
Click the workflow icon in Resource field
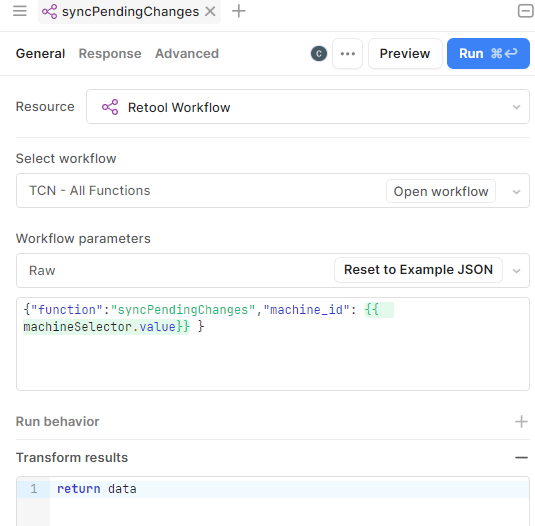tap(110, 107)
